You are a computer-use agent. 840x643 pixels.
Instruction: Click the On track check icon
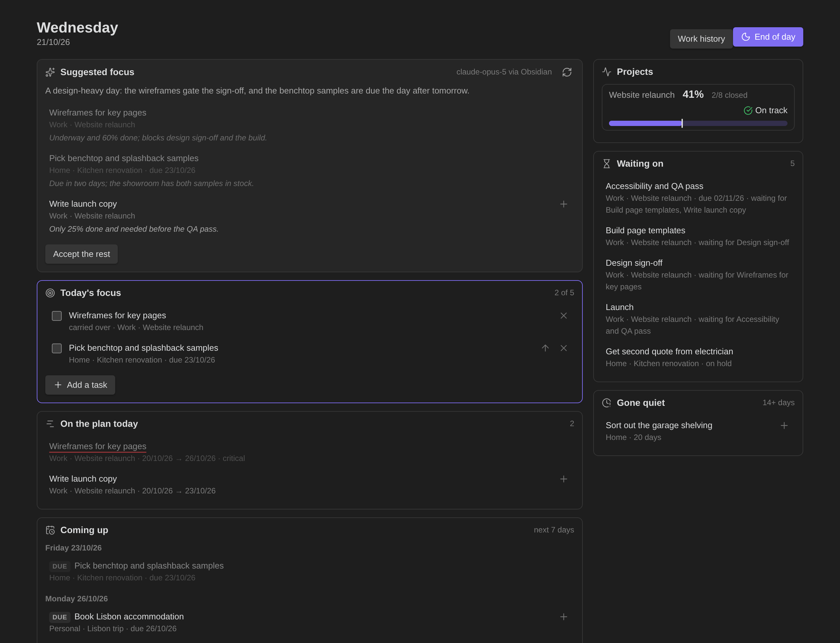click(748, 111)
